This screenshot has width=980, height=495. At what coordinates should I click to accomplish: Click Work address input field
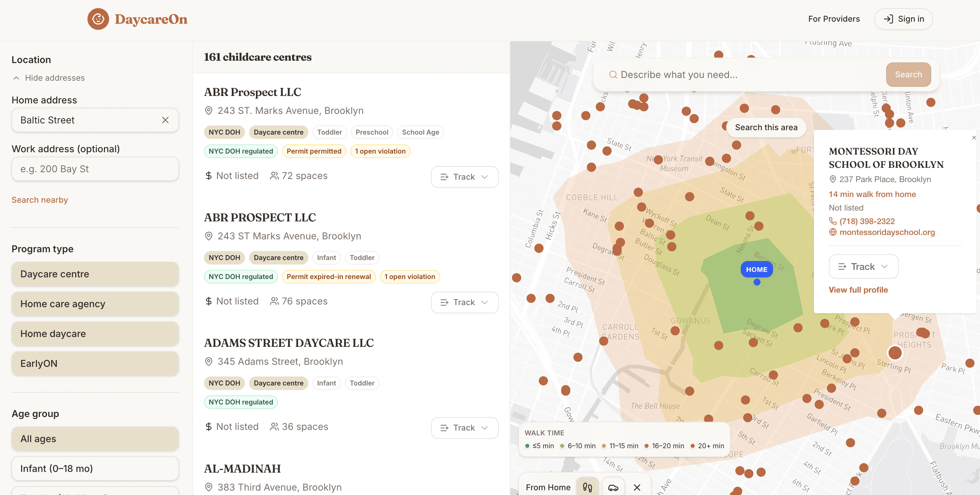(x=95, y=169)
